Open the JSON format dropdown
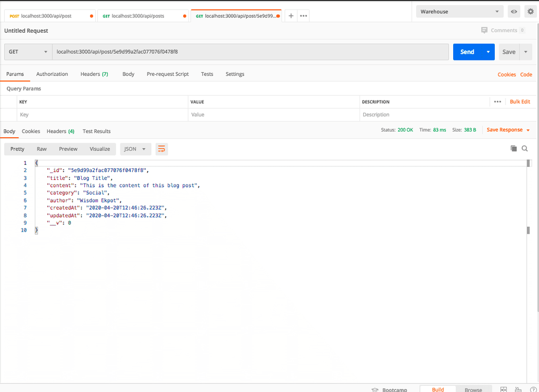This screenshot has height=392, width=539. pyautogui.click(x=135, y=149)
